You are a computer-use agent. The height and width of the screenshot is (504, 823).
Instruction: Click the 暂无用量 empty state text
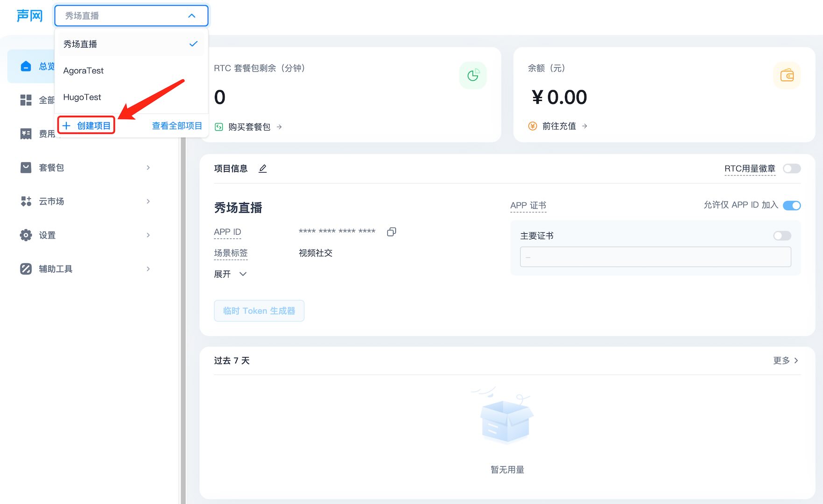507,469
